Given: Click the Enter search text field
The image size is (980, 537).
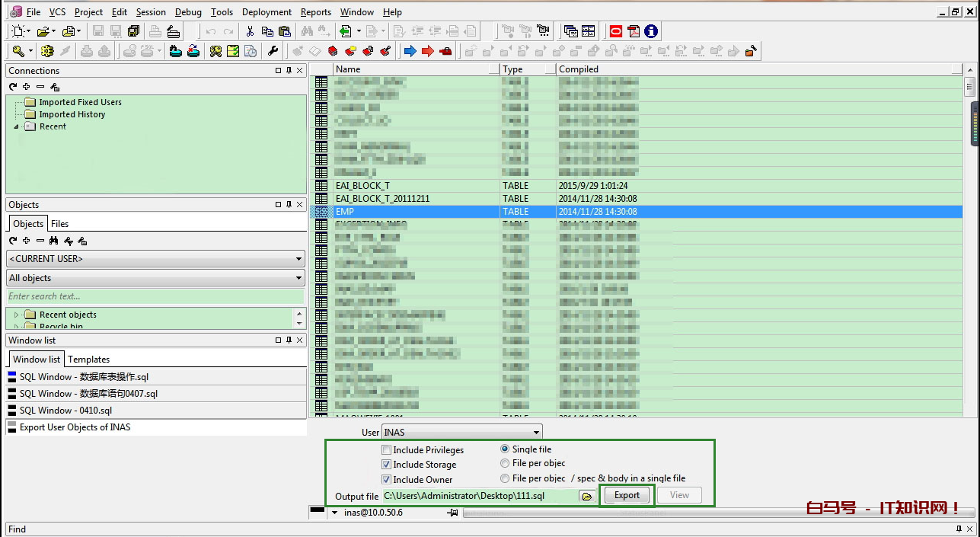Looking at the screenshot, I should 155,296.
